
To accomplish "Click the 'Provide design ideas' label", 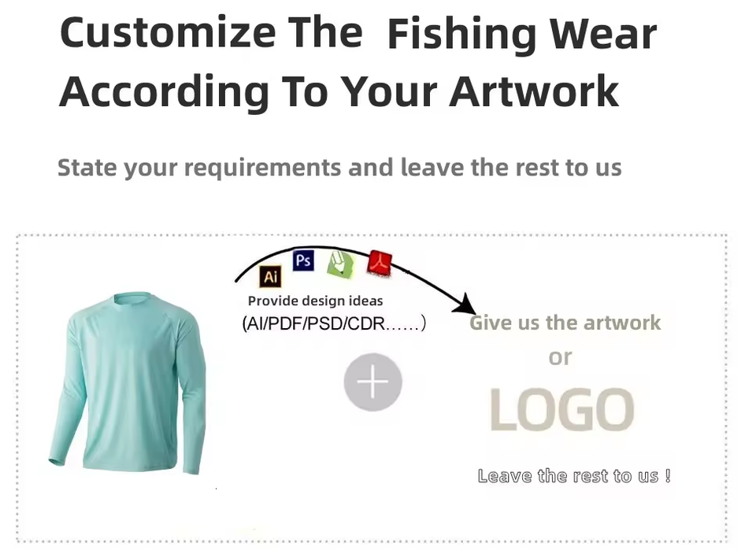I will pos(315,301).
